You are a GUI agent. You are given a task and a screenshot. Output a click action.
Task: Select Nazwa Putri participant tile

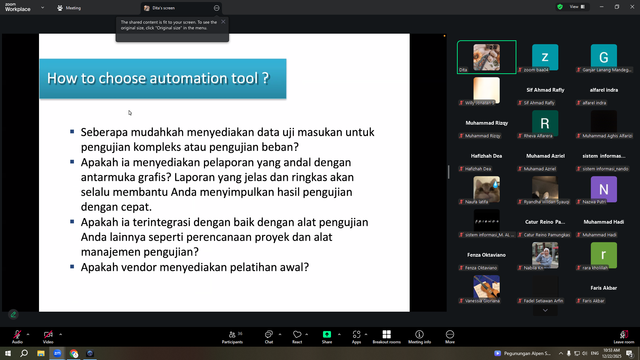click(604, 189)
